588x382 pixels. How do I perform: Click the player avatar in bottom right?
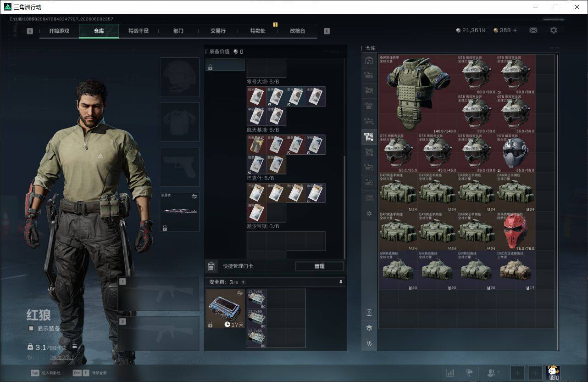554,373
